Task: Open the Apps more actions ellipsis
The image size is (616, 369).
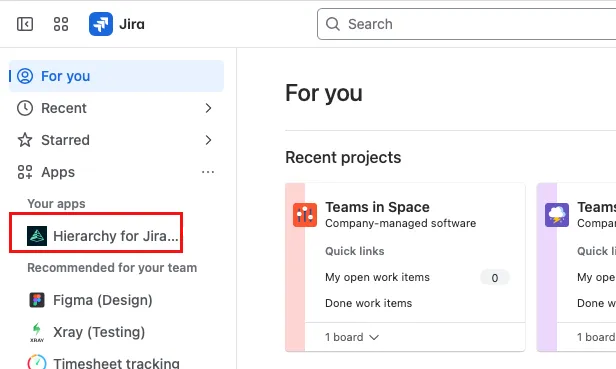Action: [x=208, y=172]
